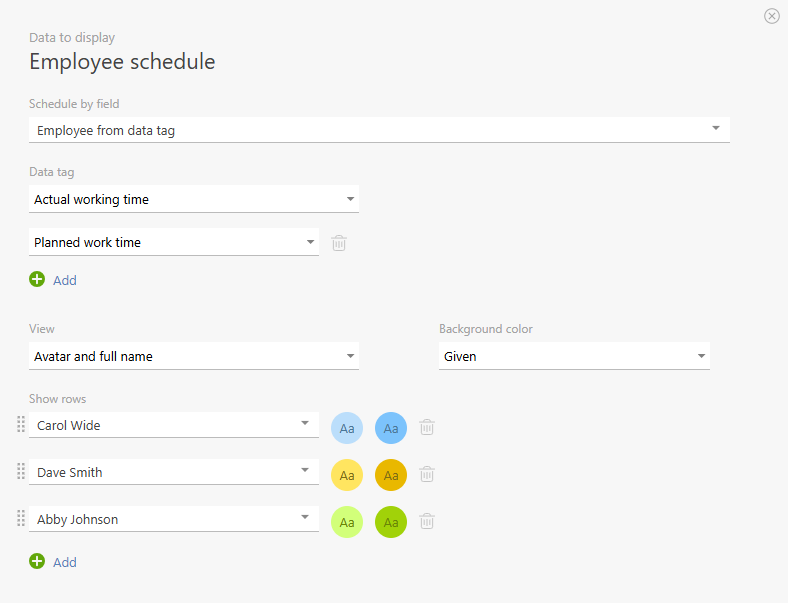Delete the Planned work time data tag

click(339, 243)
